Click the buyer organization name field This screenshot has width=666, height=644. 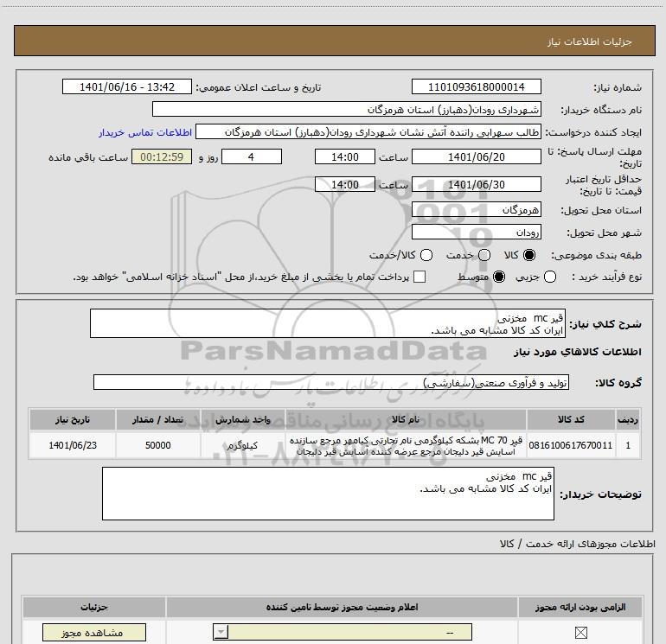[x=347, y=110]
